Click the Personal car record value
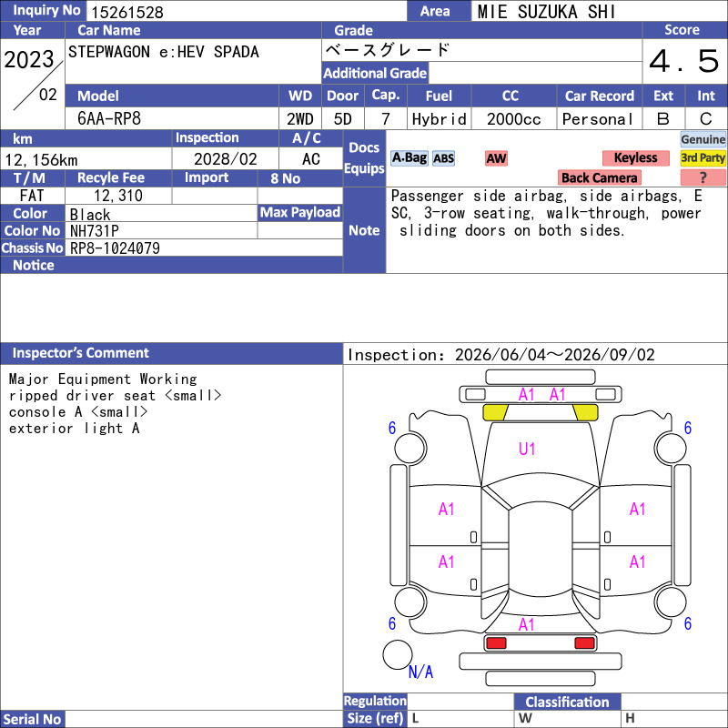 pyautogui.click(x=598, y=119)
